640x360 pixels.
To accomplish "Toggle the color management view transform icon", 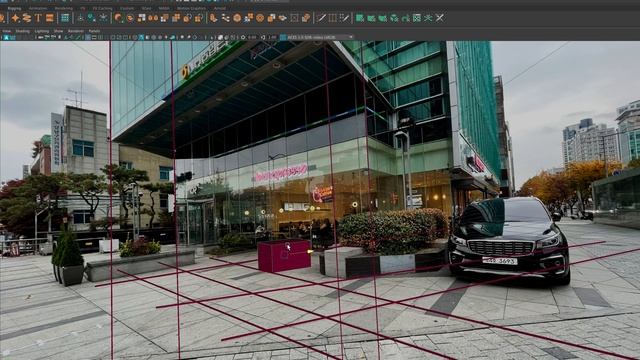I will point(283,37).
